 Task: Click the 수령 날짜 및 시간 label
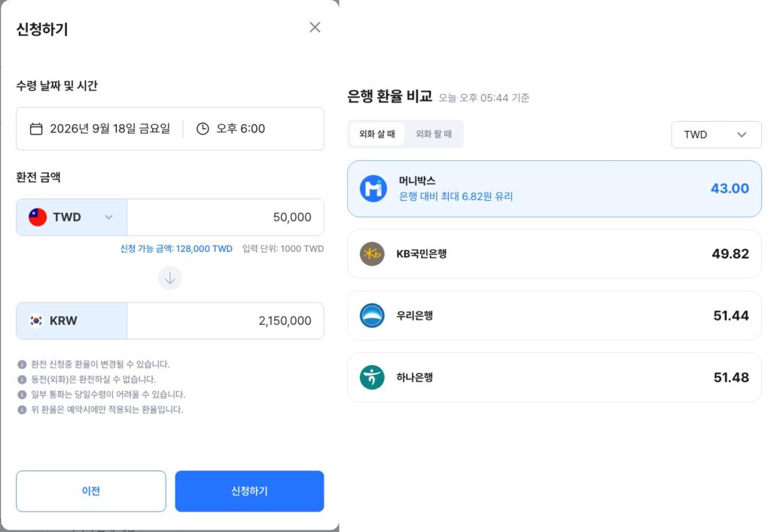[x=57, y=86]
